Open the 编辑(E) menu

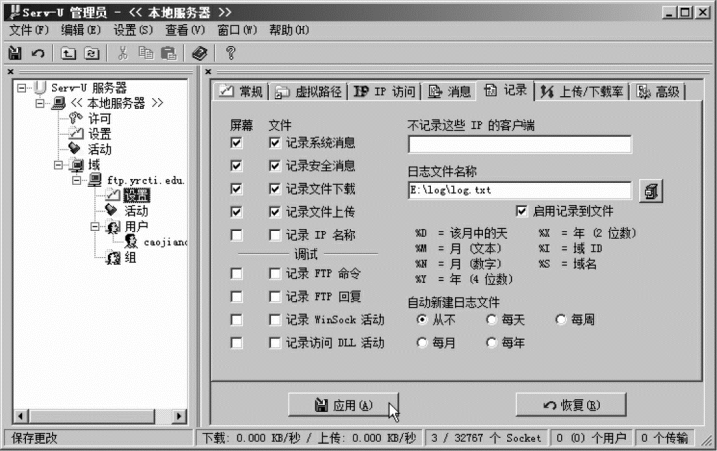point(81,30)
